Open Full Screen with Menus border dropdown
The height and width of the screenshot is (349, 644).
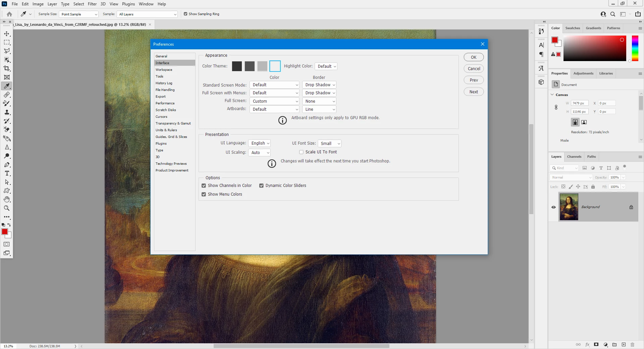click(x=319, y=93)
